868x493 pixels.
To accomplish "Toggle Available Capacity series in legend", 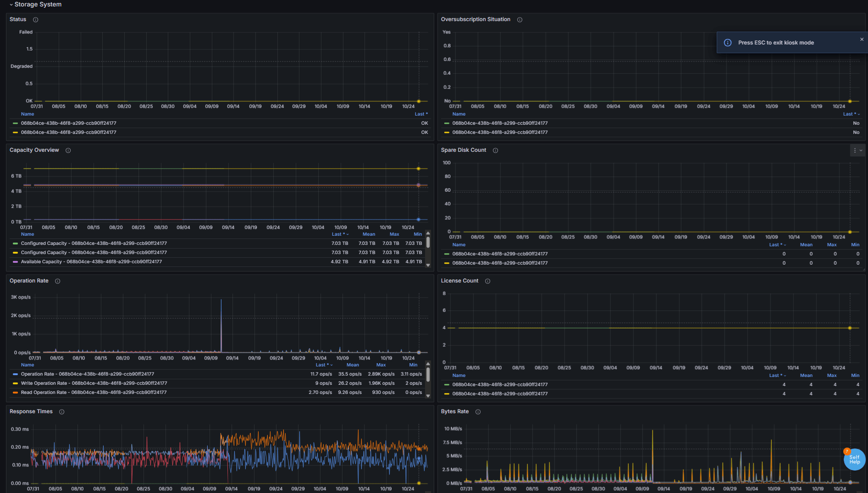I will point(91,262).
